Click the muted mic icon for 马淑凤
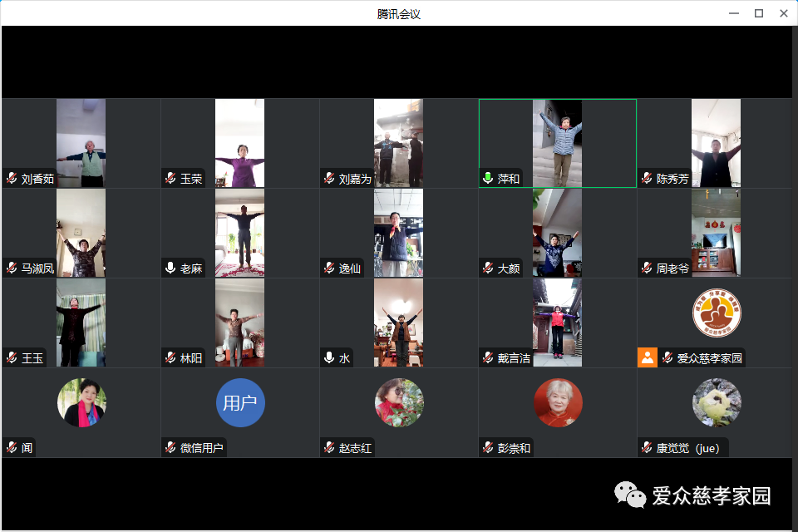Screen dimensions: 798x532 pyautogui.click(x=12, y=268)
